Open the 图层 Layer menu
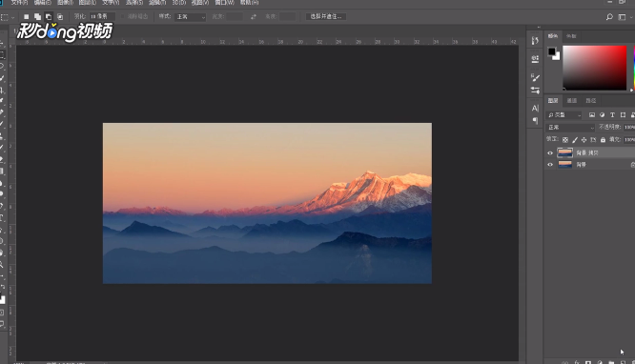Viewport: 635px width, 364px height. pos(87,3)
